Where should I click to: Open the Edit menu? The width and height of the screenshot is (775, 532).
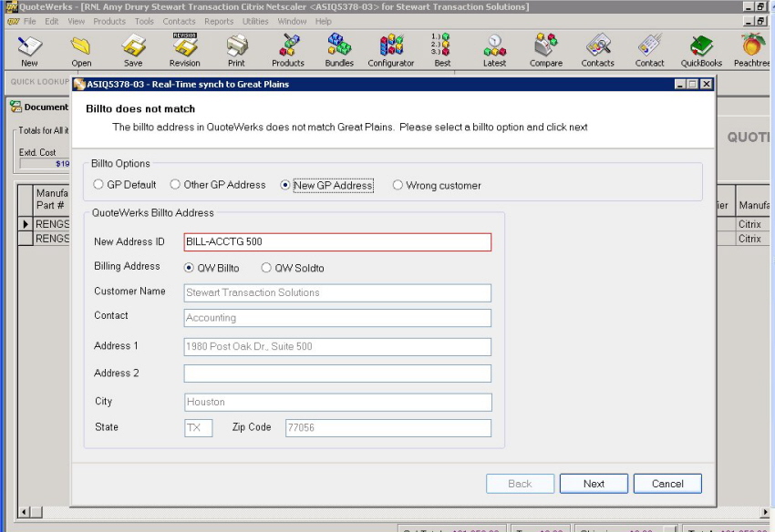(x=51, y=21)
